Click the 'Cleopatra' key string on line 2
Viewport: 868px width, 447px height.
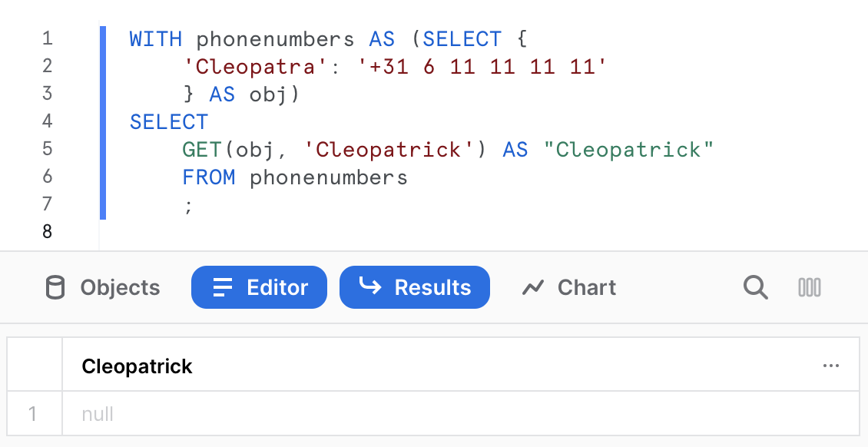(x=250, y=66)
